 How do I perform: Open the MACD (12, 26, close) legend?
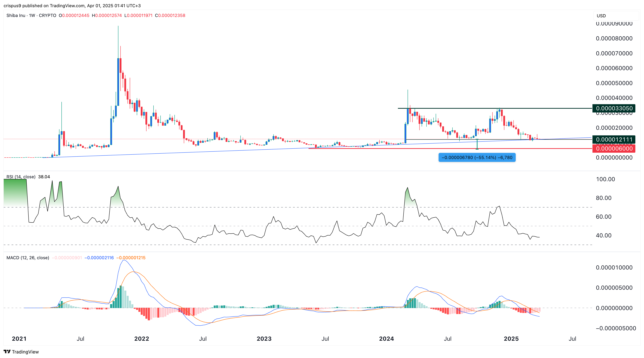coord(28,257)
